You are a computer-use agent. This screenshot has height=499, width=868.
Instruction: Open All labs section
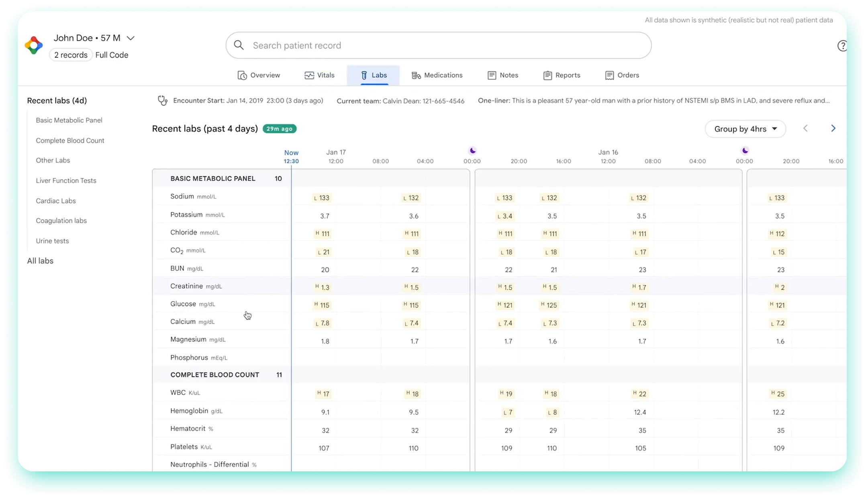(x=40, y=261)
